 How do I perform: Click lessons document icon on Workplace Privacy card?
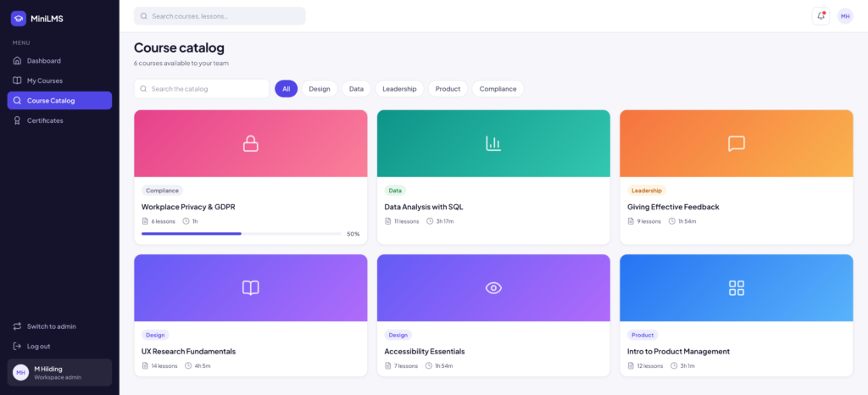point(145,221)
